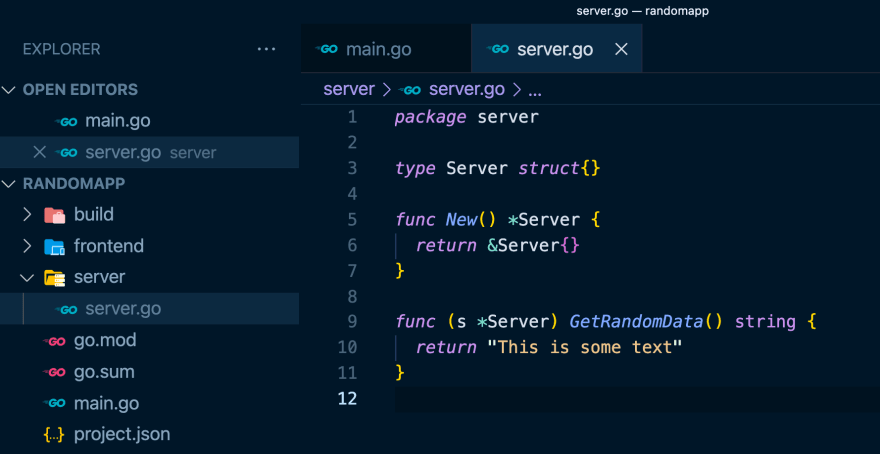Screen dimensions: 880x454
Task: Click the server.go breadcrumb segment
Action: coord(466,90)
